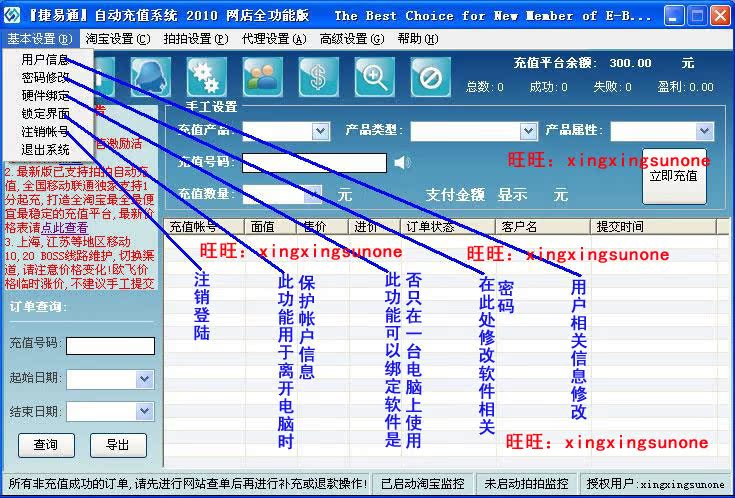The width and height of the screenshot is (735, 498).
Task: Click the 授权用户 status bar entry
Action: pos(655,483)
